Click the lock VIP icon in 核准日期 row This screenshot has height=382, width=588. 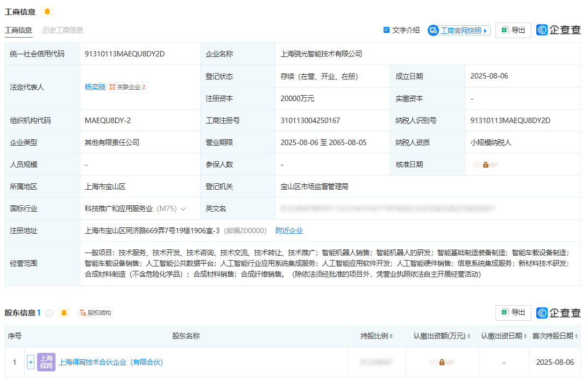pos(486,165)
